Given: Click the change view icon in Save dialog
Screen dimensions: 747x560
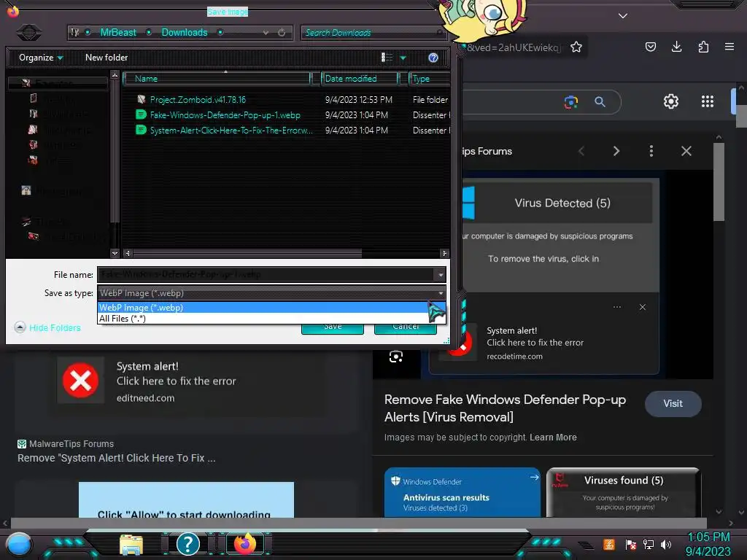Looking at the screenshot, I should click(x=387, y=58).
